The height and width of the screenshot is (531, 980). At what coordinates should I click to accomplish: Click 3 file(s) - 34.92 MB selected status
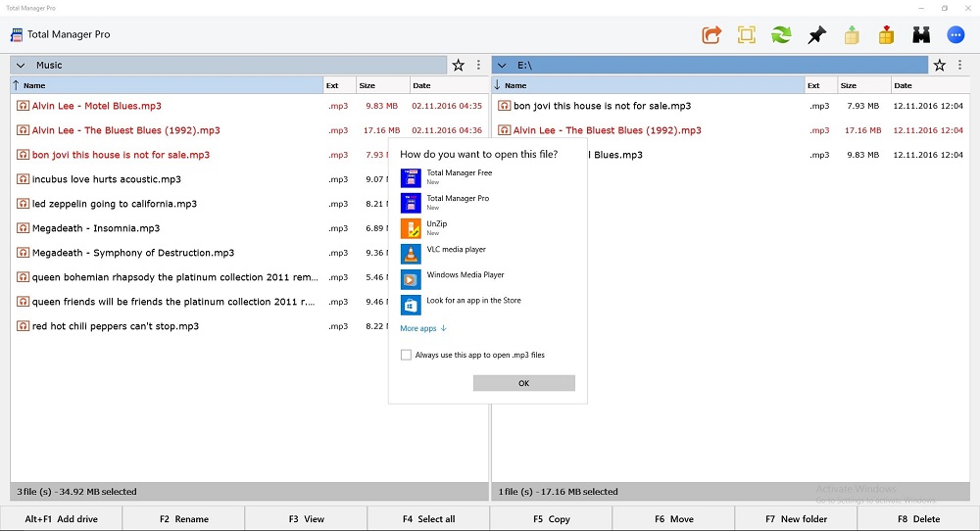[x=76, y=492]
